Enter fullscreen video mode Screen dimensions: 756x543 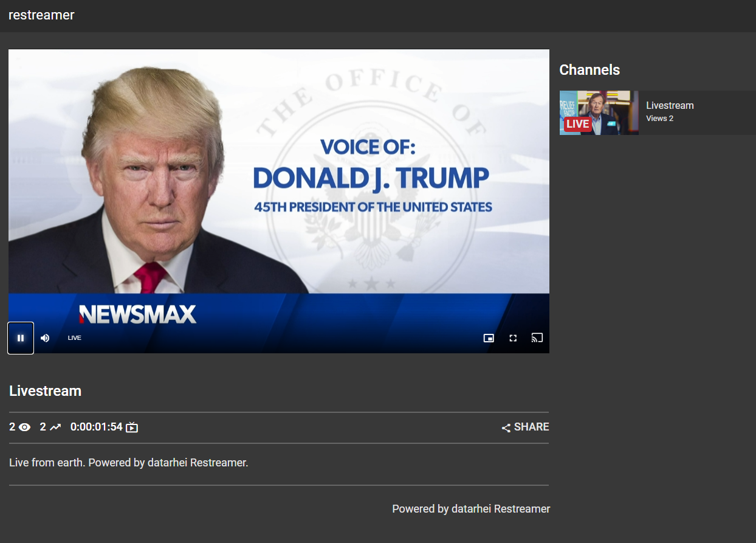pos(513,338)
